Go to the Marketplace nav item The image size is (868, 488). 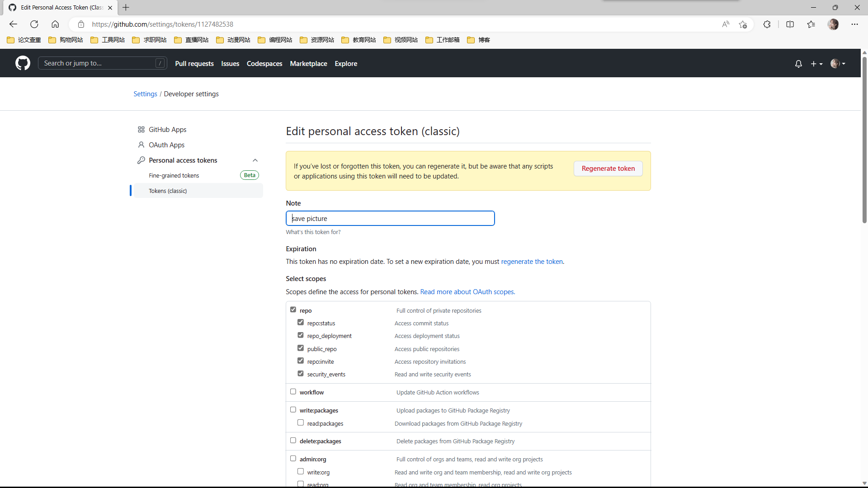tap(308, 64)
